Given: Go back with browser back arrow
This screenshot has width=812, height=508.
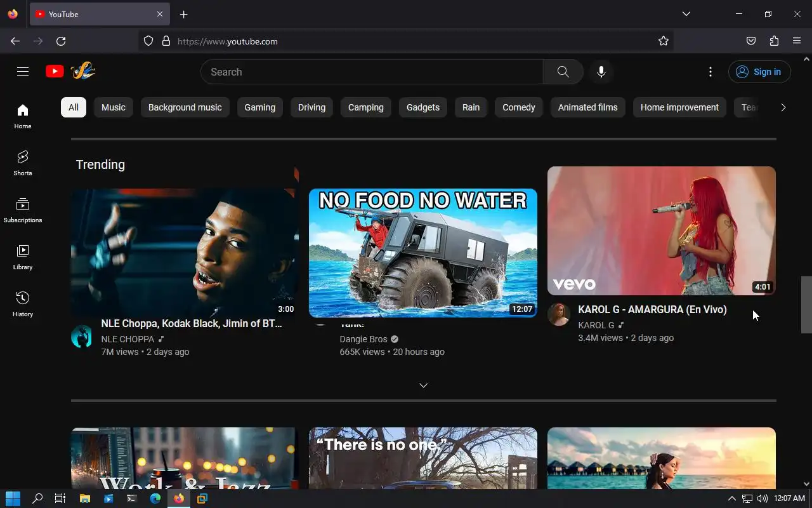Looking at the screenshot, I should pos(15,41).
